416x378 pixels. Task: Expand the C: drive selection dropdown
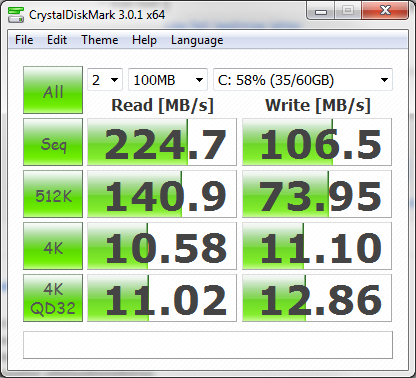(x=303, y=80)
